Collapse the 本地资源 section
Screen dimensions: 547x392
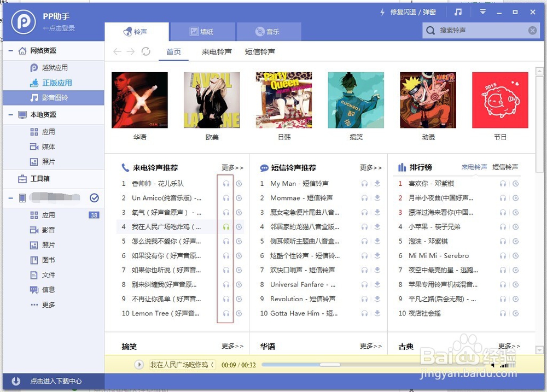tap(11, 115)
